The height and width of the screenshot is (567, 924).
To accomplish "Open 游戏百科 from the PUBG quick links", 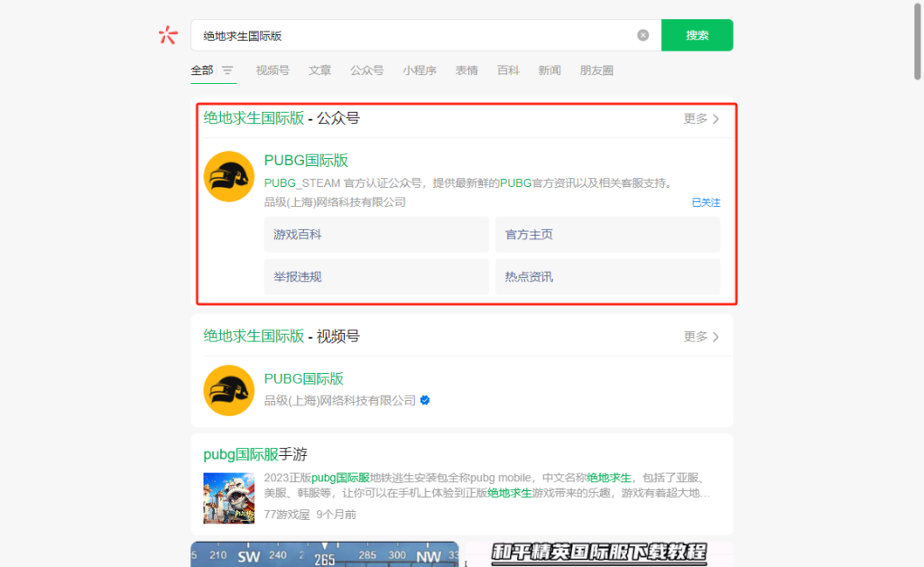I will click(375, 234).
